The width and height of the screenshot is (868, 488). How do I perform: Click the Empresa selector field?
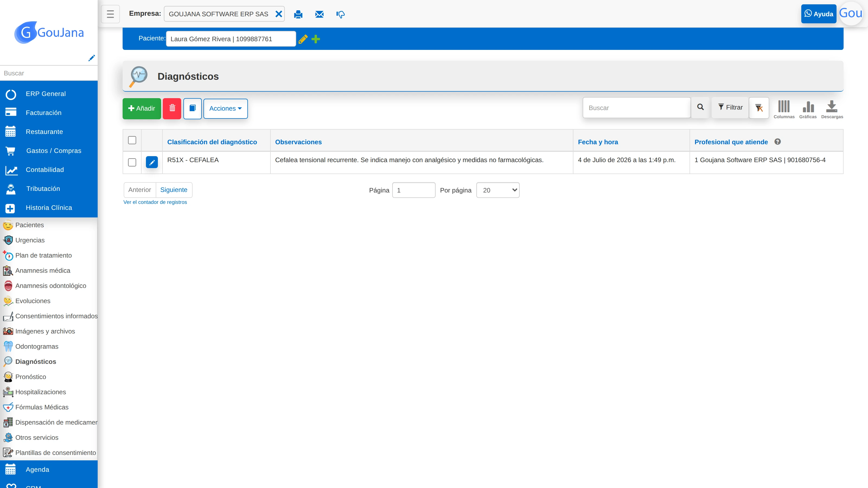(224, 14)
